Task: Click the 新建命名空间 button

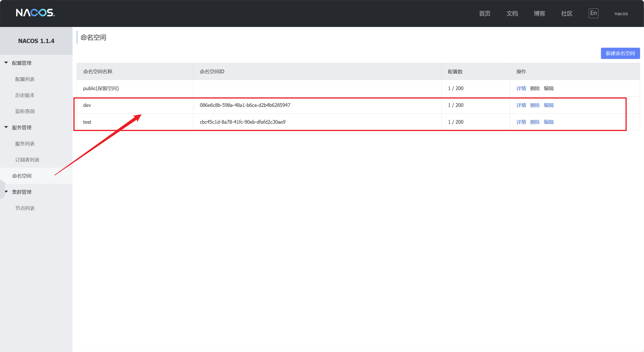Action: (x=620, y=53)
